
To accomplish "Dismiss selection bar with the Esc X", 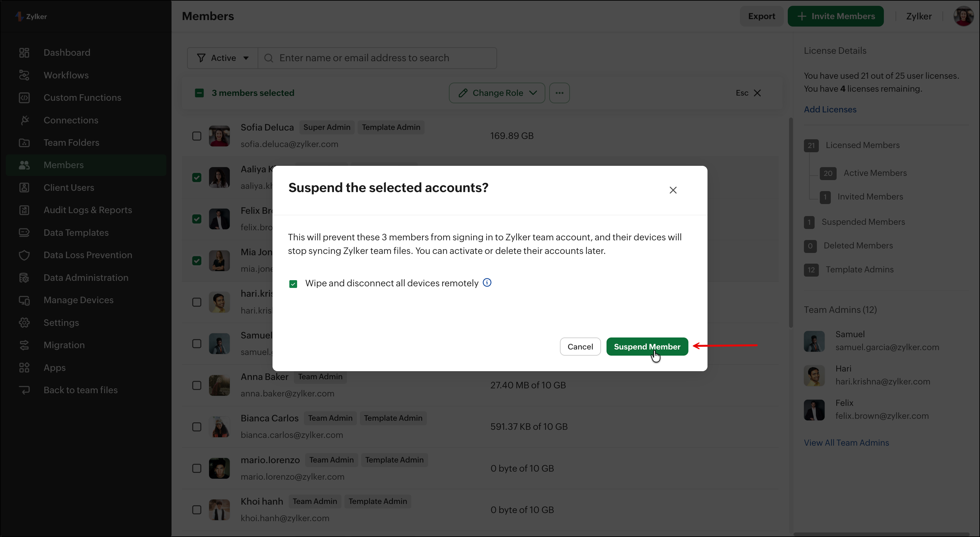I will pyautogui.click(x=757, y=93).
